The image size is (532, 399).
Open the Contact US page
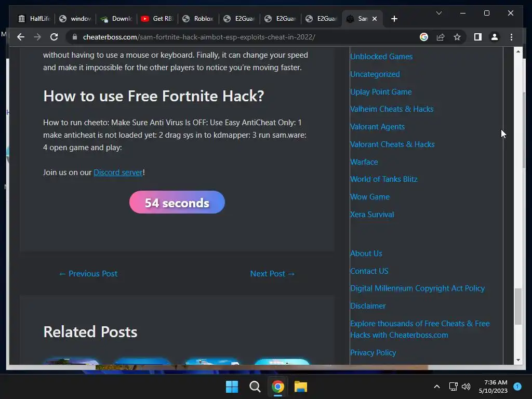pos(369,271)
